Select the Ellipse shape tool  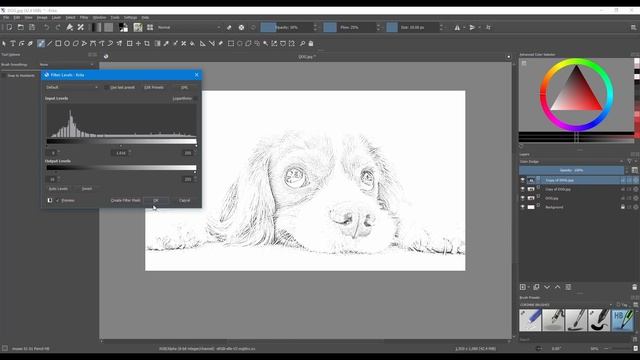67,43
